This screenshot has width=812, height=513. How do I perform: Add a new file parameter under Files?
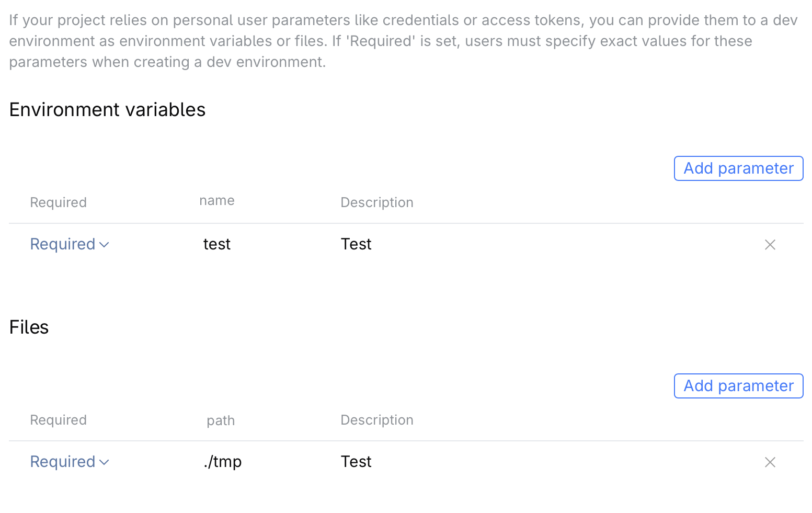coord(738,386)
